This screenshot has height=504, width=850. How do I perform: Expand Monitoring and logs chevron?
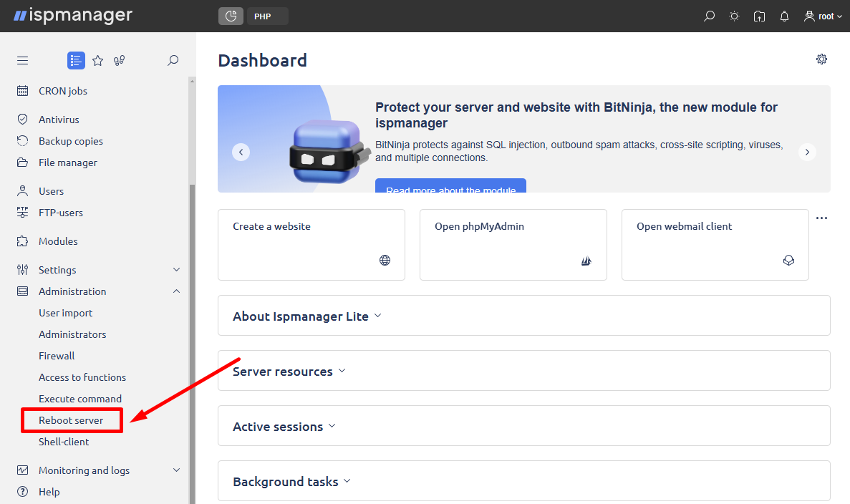click(176, 470)
